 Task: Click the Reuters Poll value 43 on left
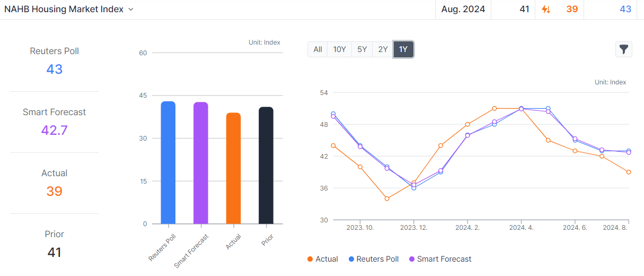tap(54, 69)
